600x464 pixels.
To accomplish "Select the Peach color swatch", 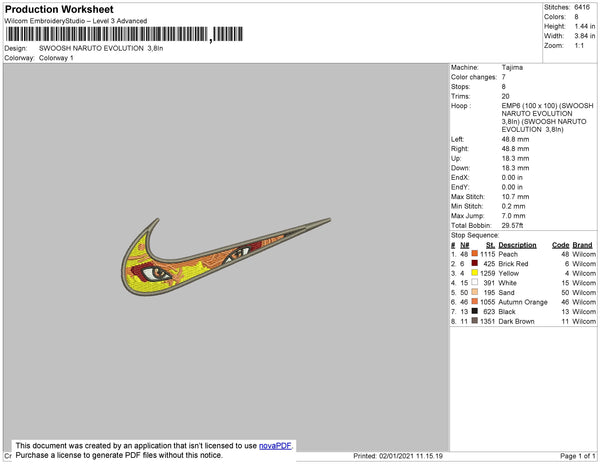I will [x=474, y=254].
